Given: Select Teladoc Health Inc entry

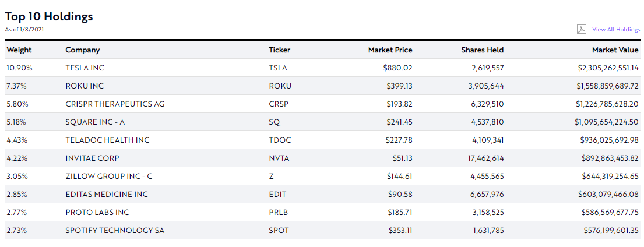Looking at the screenshot, I should (107, 140).
